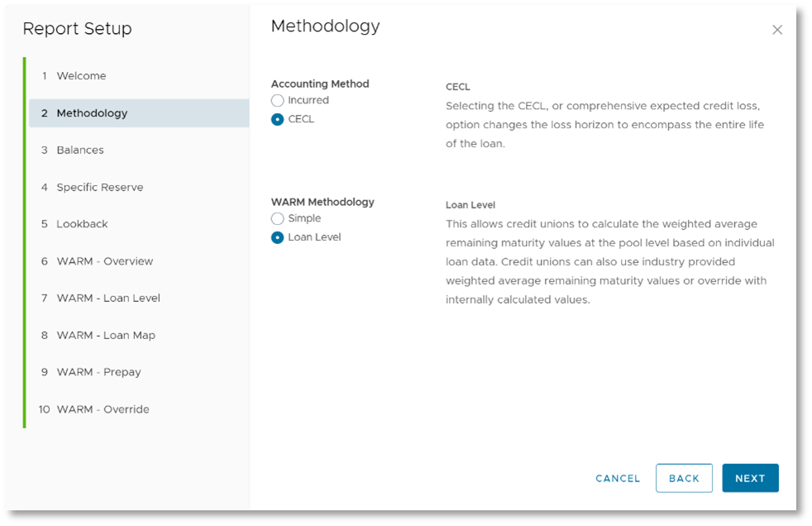
Task: Click the NEXT button
Action: (750, 478)
